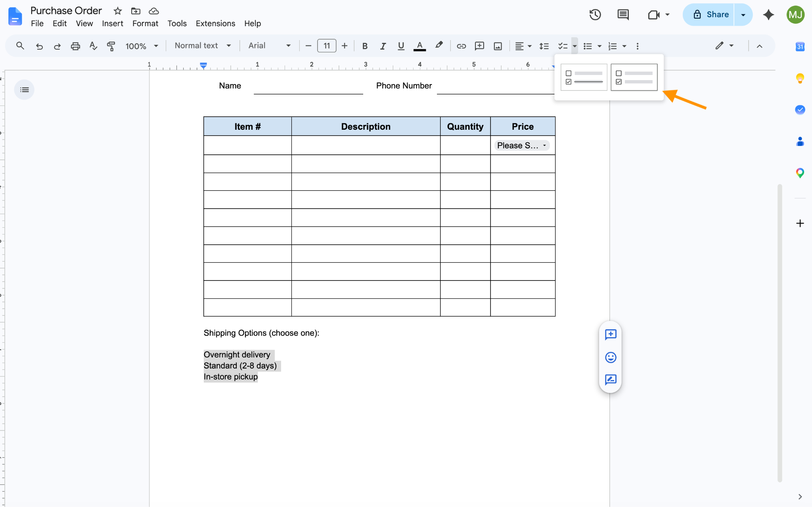The image size is (812, 507).
Task: Open the Gemini sparkle assistant
Action: (768, 15)
